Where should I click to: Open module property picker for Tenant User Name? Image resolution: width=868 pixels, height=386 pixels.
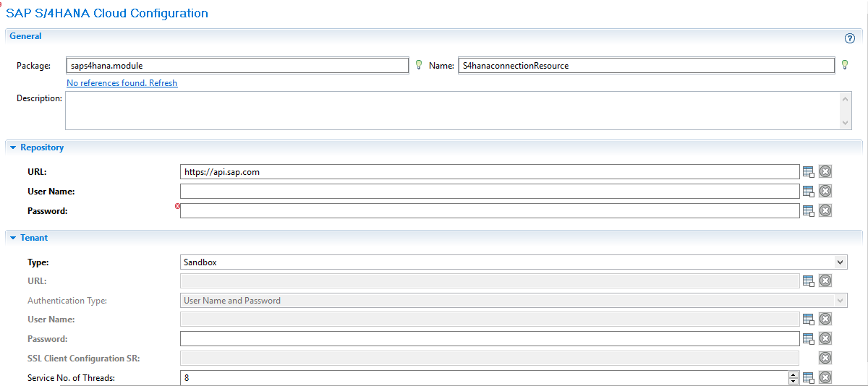pyautogui.click(x=809, y=319)
